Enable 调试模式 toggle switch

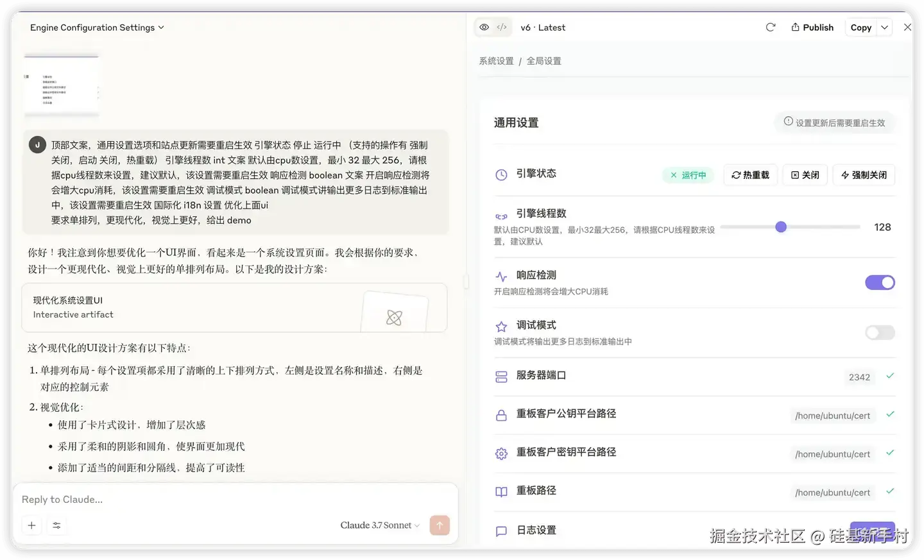point(880,332)
